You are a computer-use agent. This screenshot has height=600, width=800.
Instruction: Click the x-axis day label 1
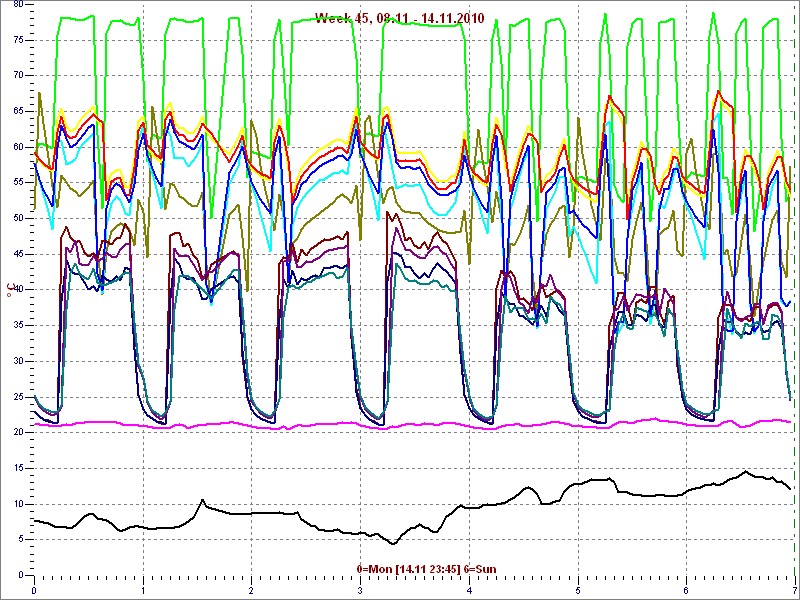click(x=143, y=591)
